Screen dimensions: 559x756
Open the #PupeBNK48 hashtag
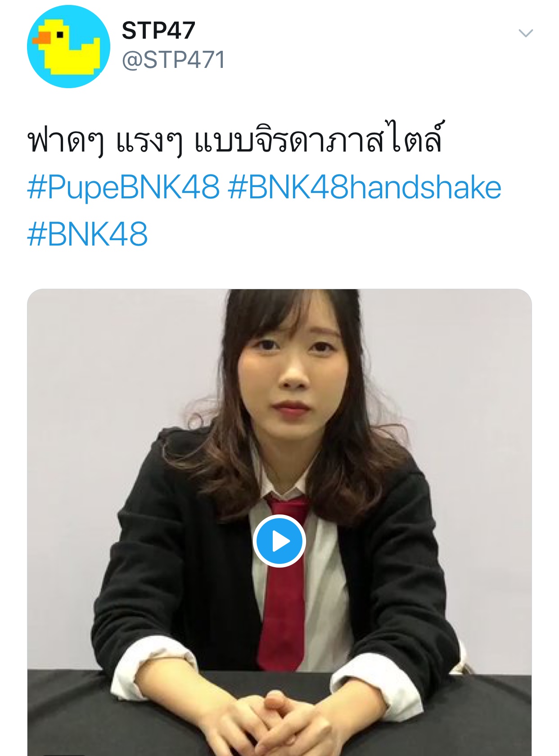pos(123,188)
